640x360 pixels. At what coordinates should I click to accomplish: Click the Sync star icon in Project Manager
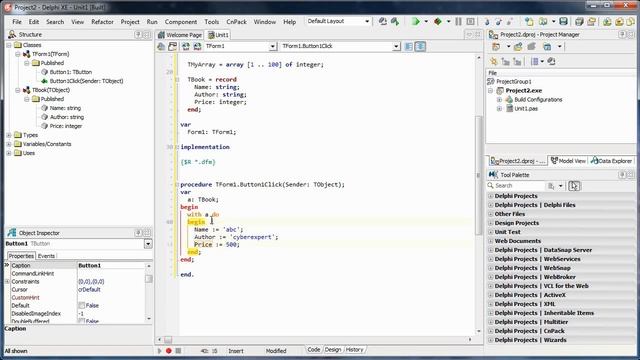click(x=494, y=62)
